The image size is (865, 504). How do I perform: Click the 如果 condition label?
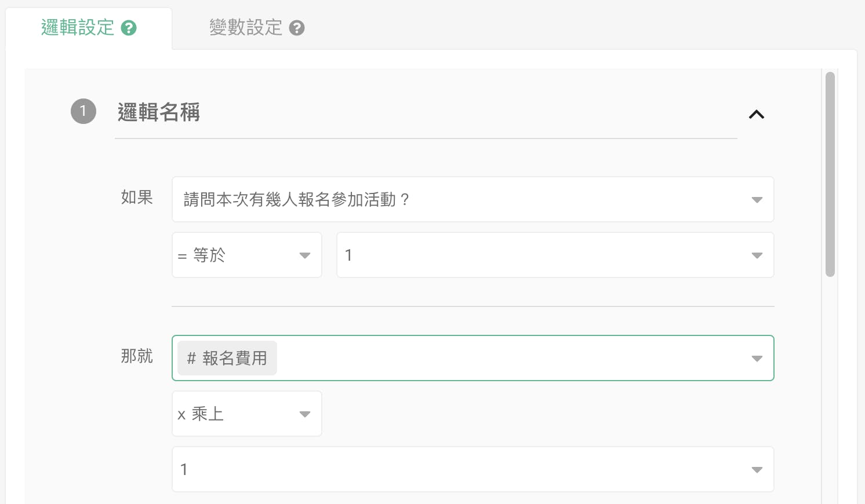point(137,198)
